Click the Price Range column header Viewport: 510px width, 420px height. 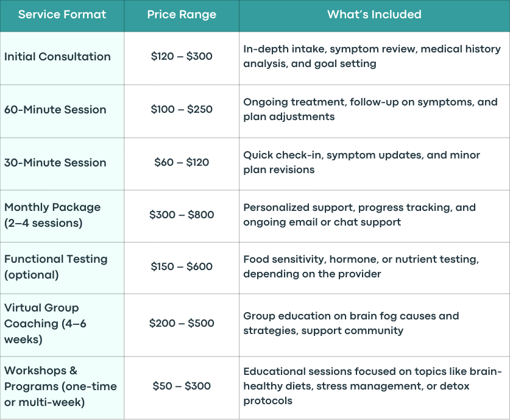point(182,15)
